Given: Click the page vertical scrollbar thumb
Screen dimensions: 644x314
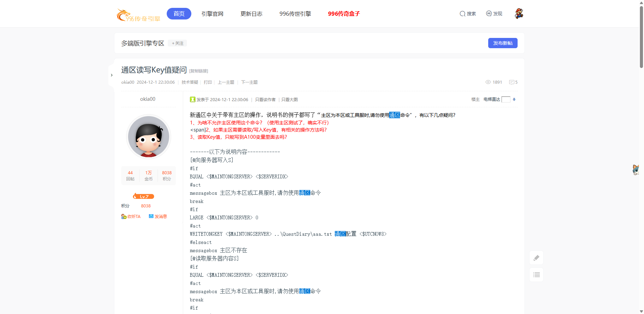Looking at the screenshot, I should 641,37.
